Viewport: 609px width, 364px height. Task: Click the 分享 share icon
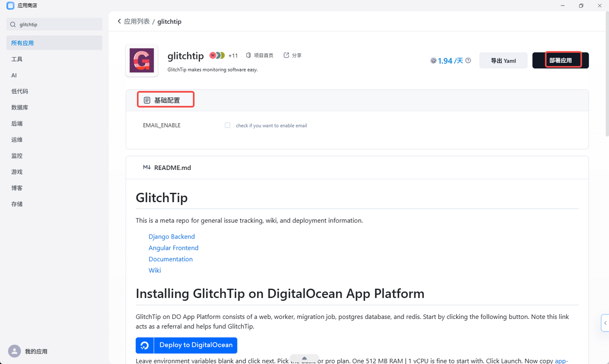pos(286,55)
